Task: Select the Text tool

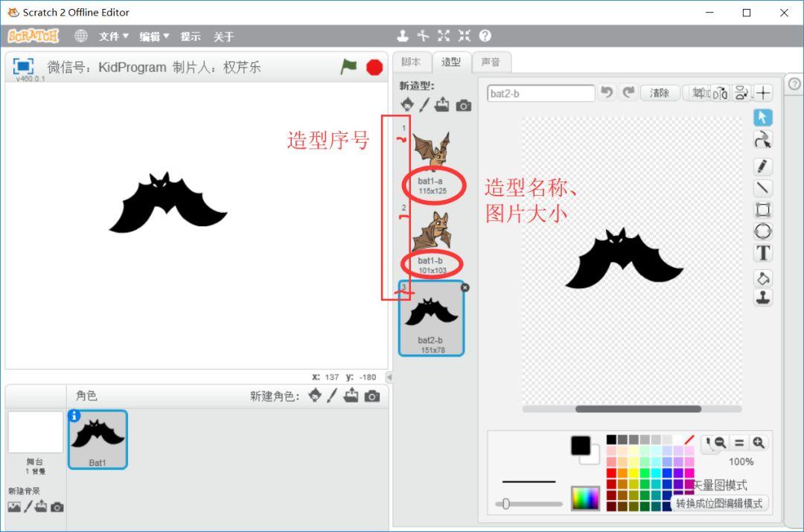Action: coord(762,253)
